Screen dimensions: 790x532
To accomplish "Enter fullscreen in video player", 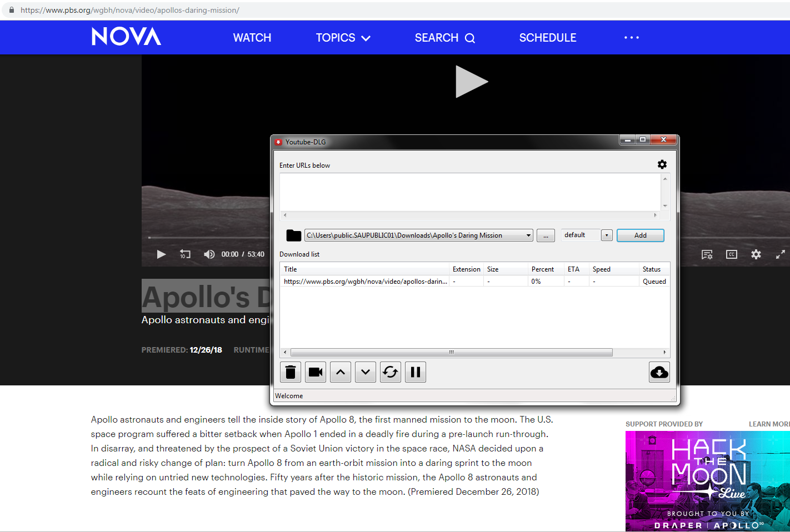I will pyautogui.click(x=781, y=254).
